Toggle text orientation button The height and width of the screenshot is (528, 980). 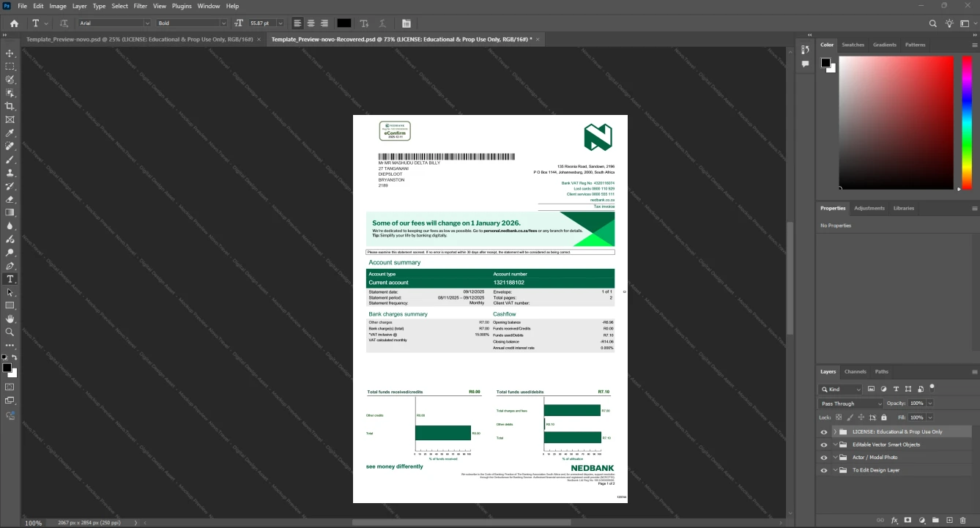64,23
